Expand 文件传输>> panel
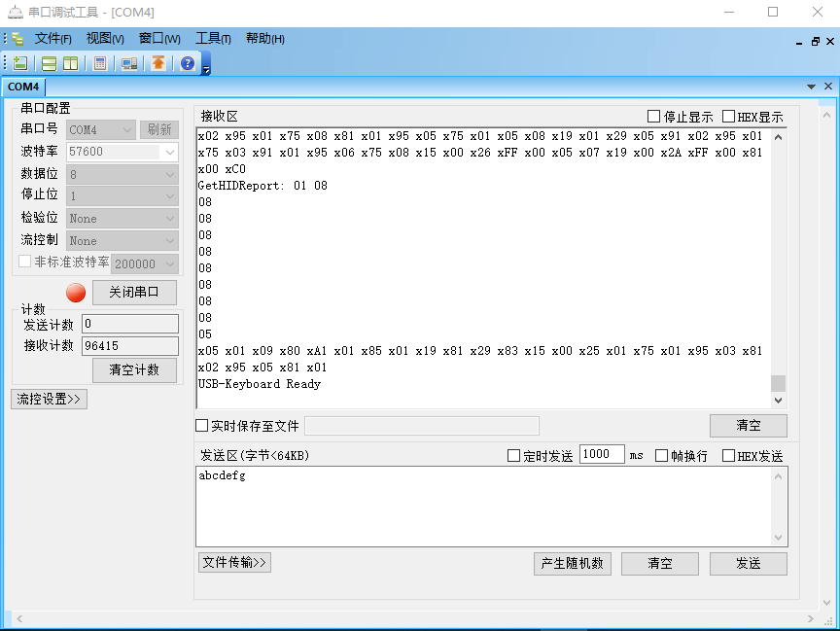This screenshot has height=631, width=840. 234,562
